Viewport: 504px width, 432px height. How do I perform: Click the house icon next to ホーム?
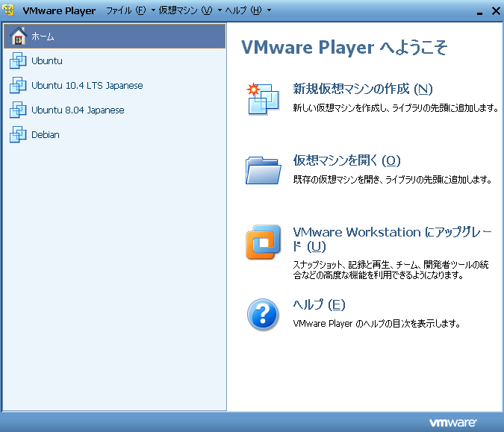coord(19,36)
